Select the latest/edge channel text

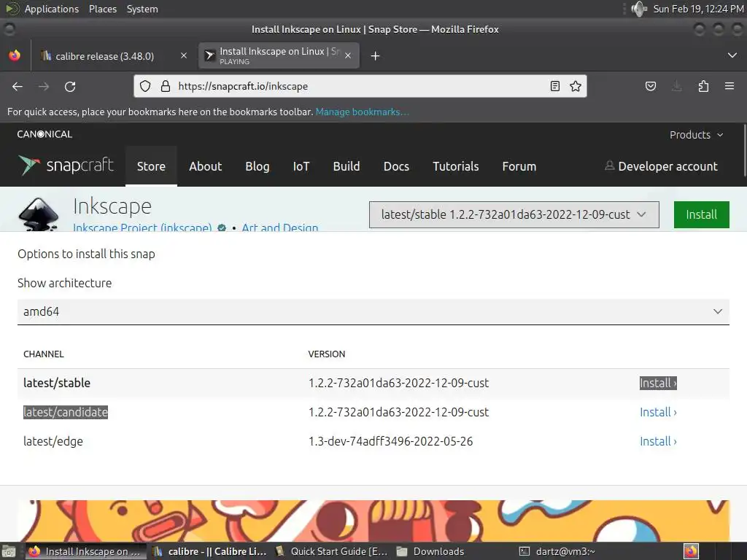point(53,441)
